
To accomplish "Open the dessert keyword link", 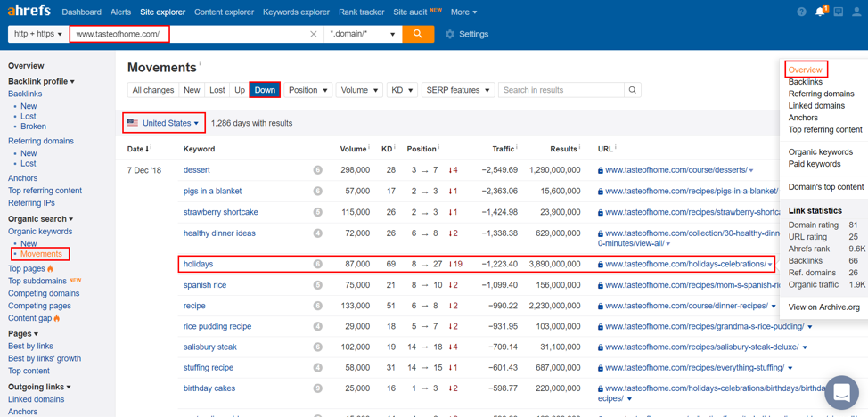I will [x=197, y=170].
